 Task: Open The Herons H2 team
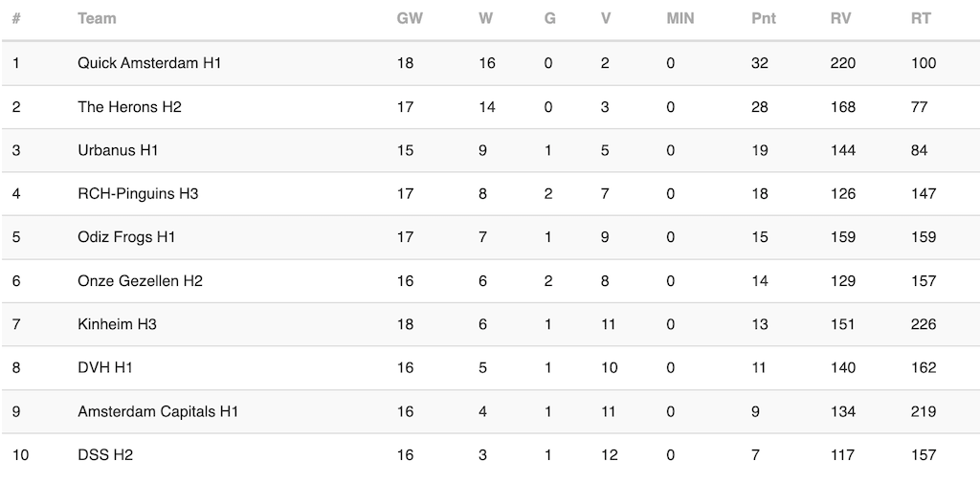click(129, 107)
